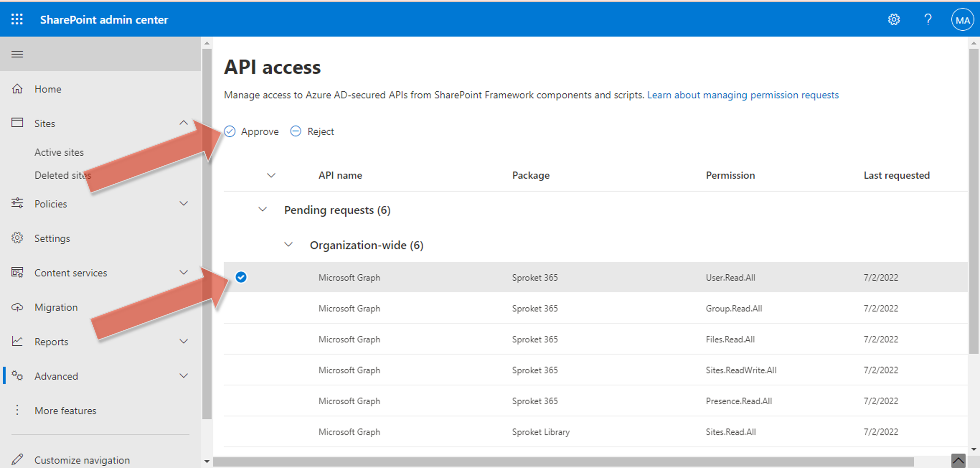The image size is (980, 468).
Task: Click the main vertical scrollbar thumb
Action: (974, 201)
